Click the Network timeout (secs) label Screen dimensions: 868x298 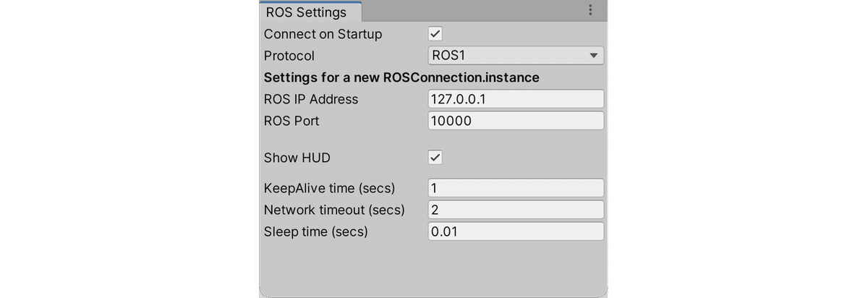[x=334, y=210]
